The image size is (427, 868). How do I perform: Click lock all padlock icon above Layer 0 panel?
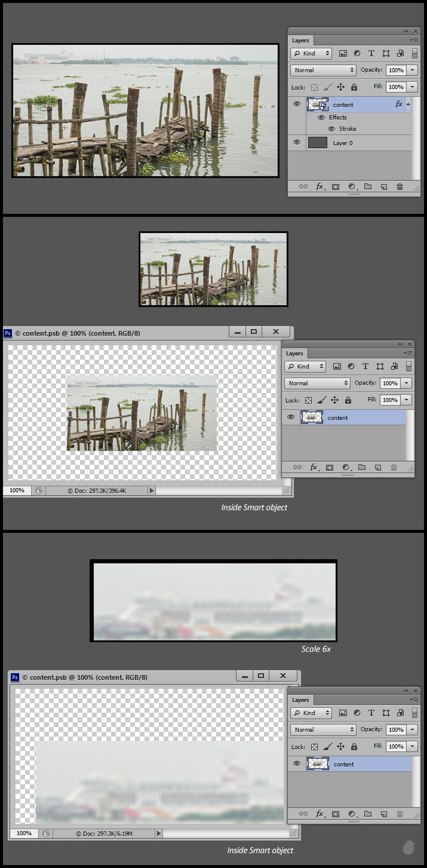click(x=354, y=87)
